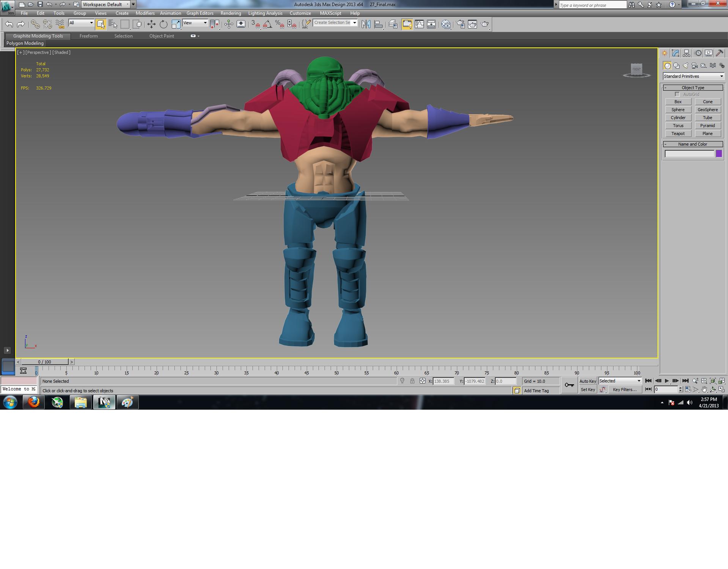Click the Undo arrow in the main toolbar
The width and height of the screenshot is (728, 569).
pyautogui.click(x=9, y=24)
